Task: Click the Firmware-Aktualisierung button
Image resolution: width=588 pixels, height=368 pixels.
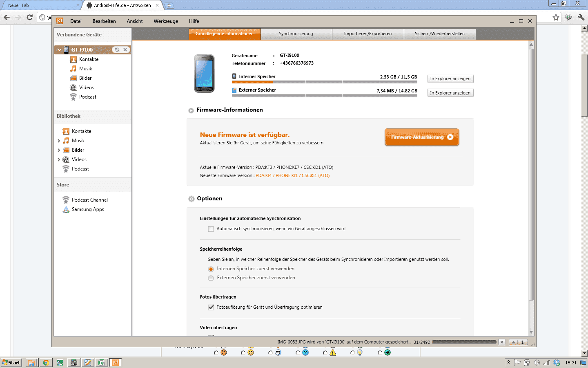Action: pos(422,137)
